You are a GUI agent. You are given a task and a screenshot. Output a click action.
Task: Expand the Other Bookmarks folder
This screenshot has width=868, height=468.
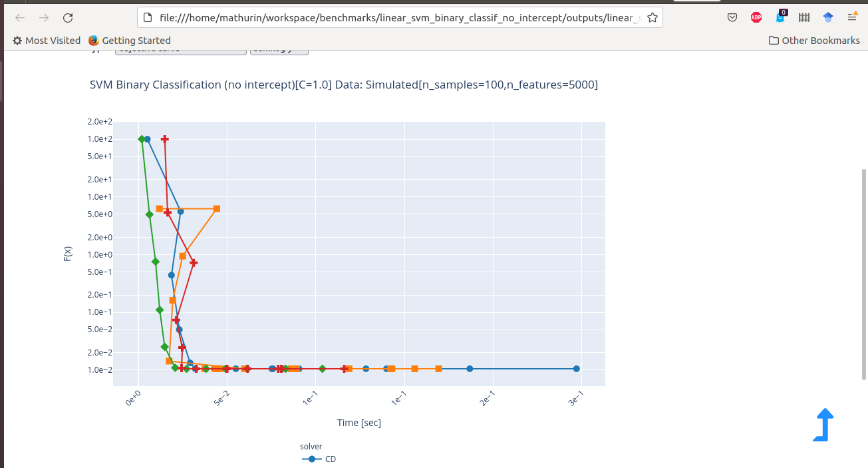(813, 40)
